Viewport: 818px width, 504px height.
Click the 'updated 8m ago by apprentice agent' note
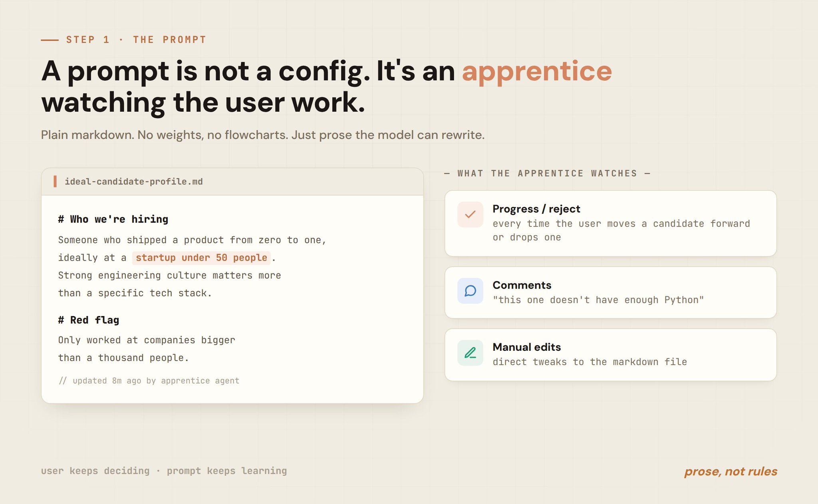(x=149, y=381)
